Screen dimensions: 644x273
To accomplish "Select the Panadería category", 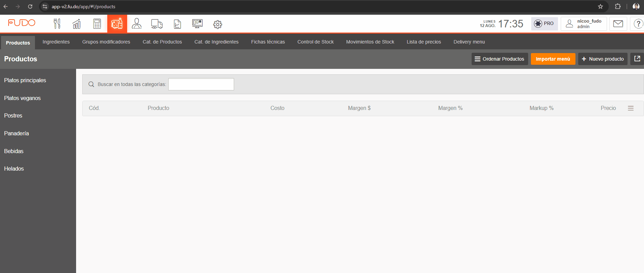I will (16, 133).
